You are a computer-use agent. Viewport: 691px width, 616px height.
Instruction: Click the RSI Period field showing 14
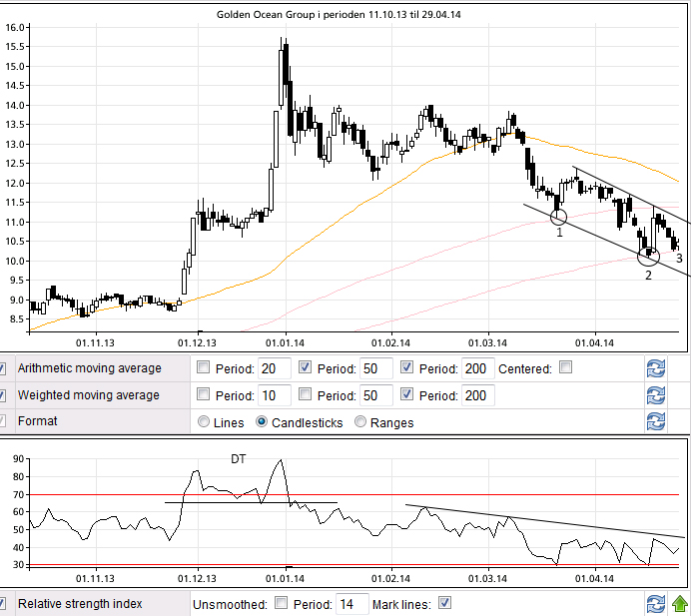[351, 603]
